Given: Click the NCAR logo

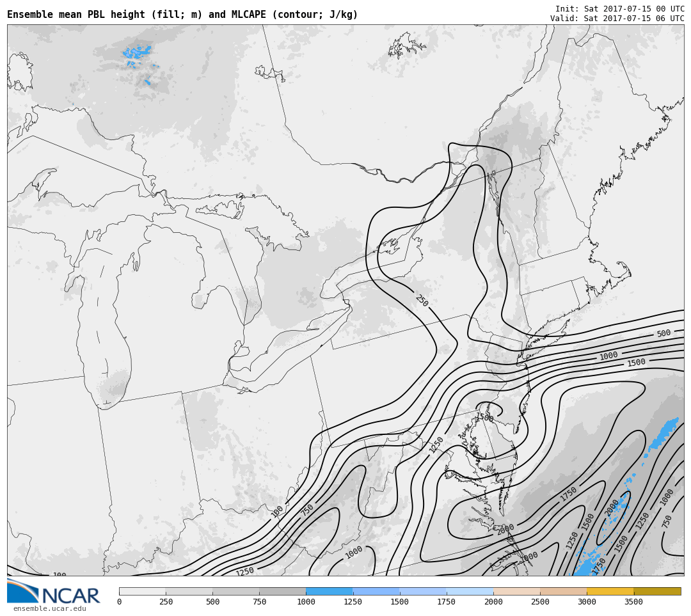Looking at the screenshot, I should coord(54,591).
